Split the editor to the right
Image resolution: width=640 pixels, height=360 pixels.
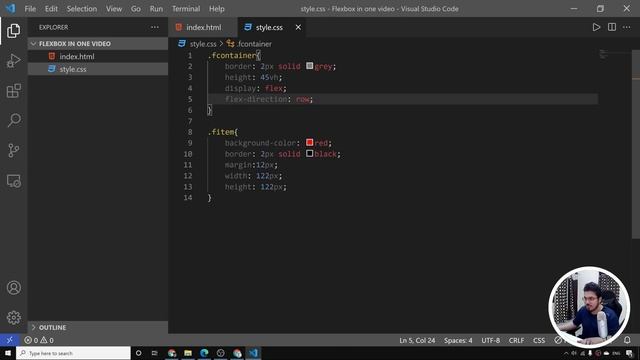611,27
